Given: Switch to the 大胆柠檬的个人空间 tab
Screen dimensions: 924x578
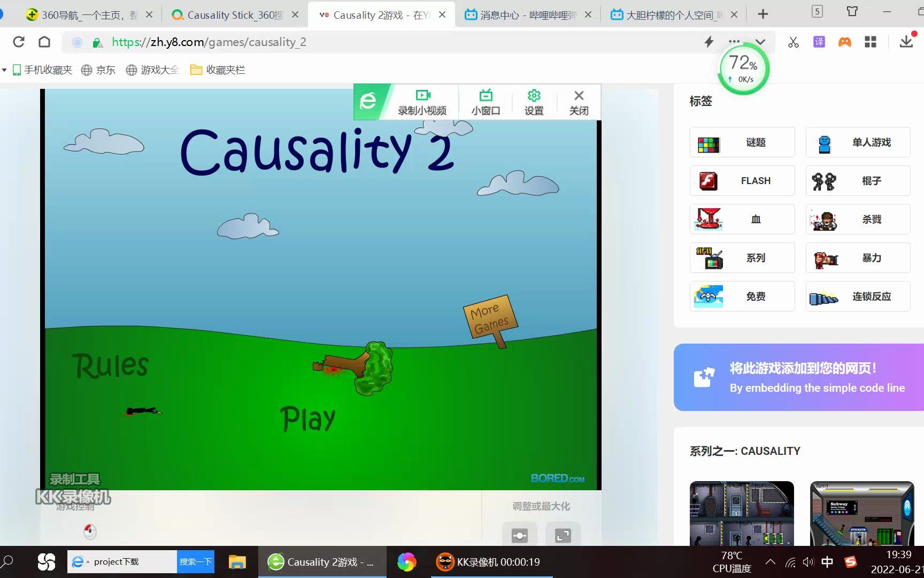Looking at the screenshot, I should [674, 15].
